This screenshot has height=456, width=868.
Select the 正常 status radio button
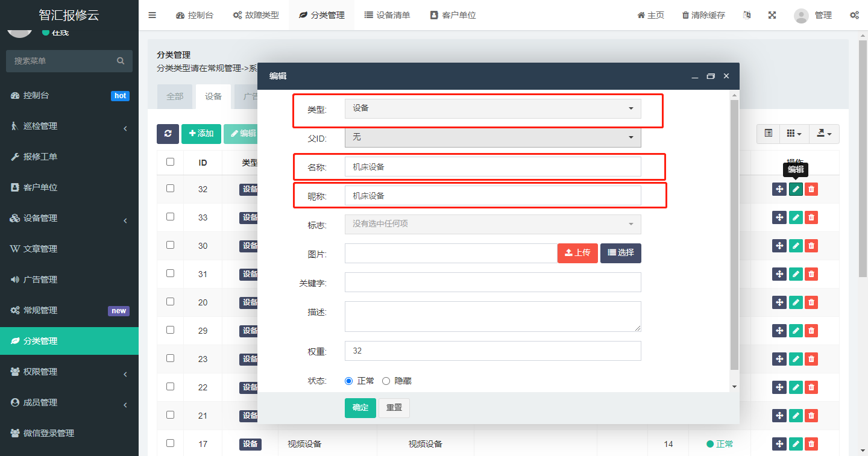coord(349,381)
